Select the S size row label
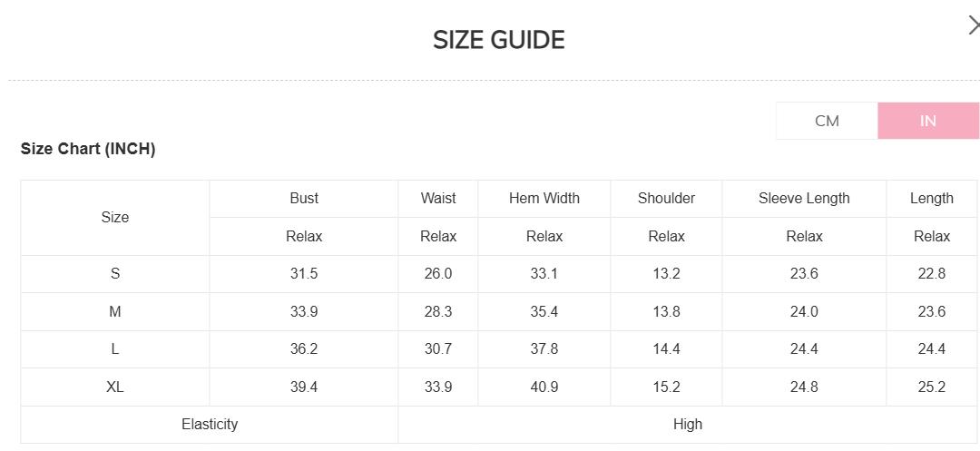This screenshot has width=980, height=451. [x=115, y=274]
